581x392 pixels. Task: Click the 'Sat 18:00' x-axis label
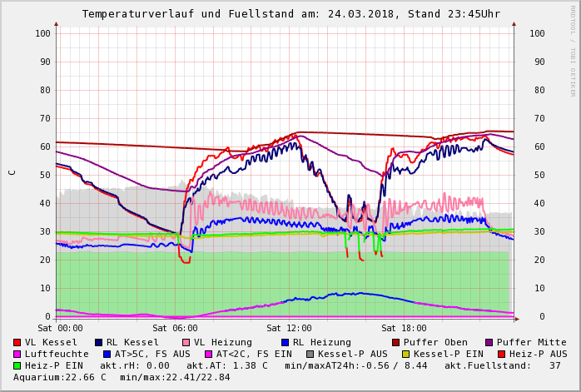coord(404,329)
